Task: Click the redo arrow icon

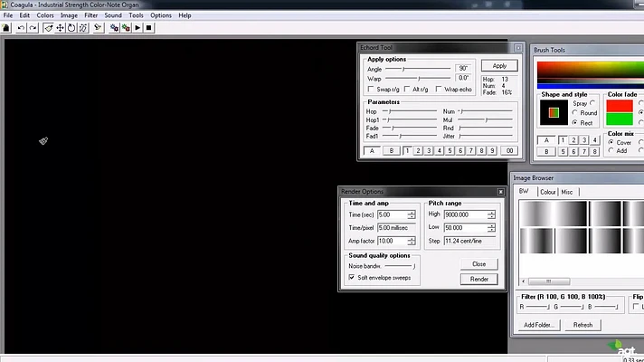Action: (x=33, y=28)
